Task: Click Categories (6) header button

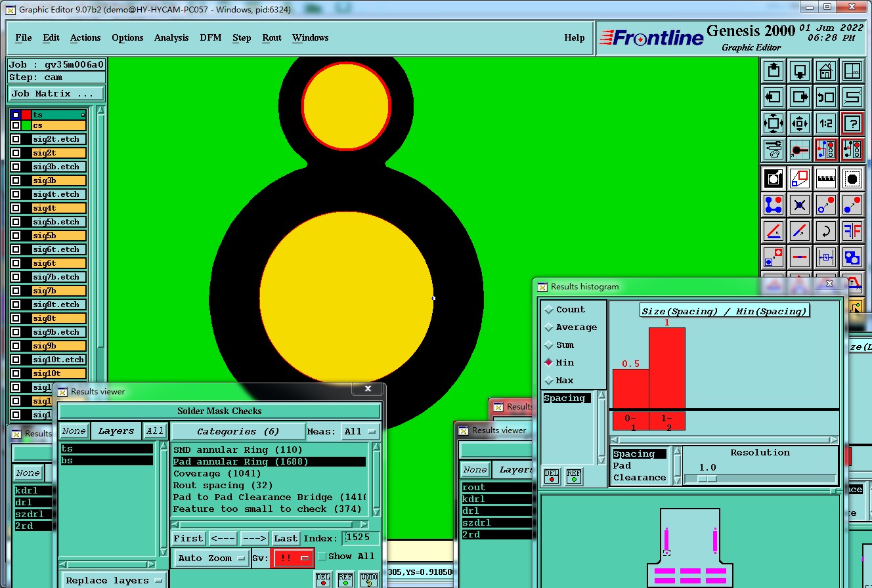Action: click(238, 431)
